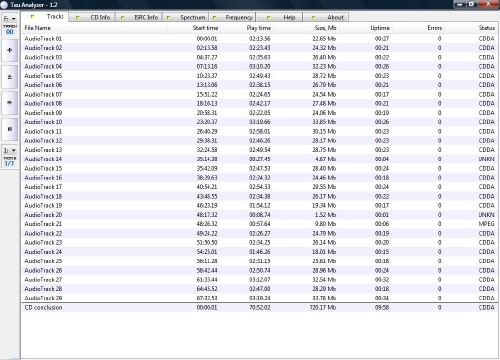Select the AudioTrack 12 file name
The height and width of the screenshot is (360, 500).
[x=43, y=141]
